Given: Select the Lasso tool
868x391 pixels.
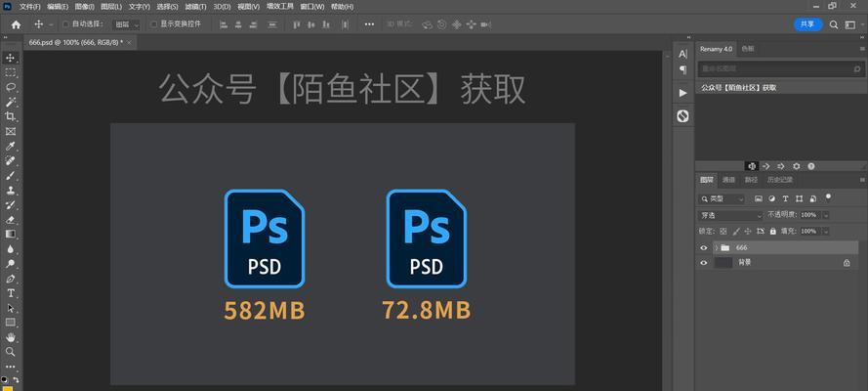Looking at the screenshot, I should pos(11,88).
